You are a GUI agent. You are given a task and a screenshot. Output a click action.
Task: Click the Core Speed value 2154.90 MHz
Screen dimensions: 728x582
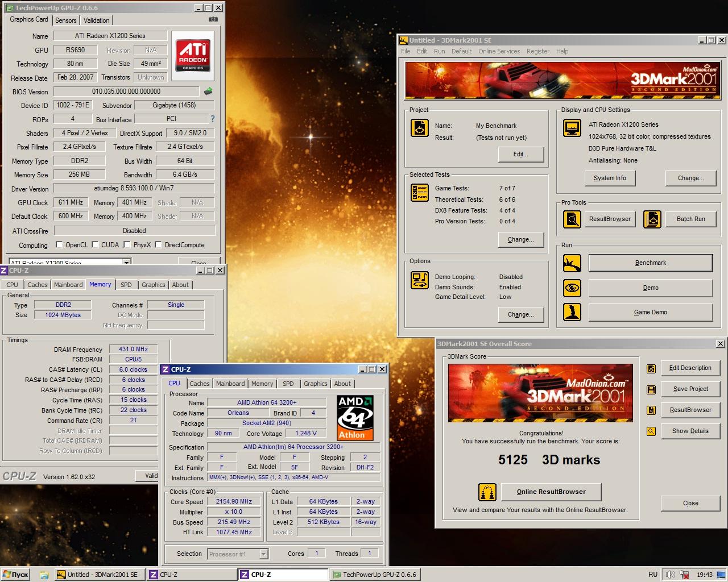(x=234, y=502)
